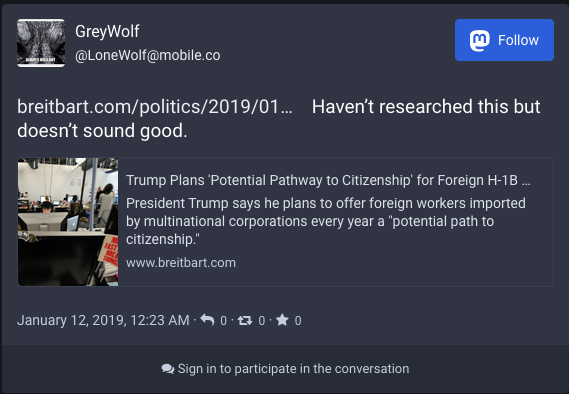Viewport: 569px width, 394px height.
Task: Click Sign in to participate in the conversation
Action: (x=285, y=369)
